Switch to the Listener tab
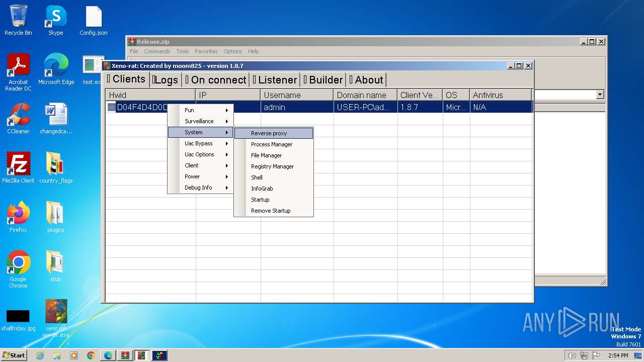The image size is (644, 362). coord(275,80)
